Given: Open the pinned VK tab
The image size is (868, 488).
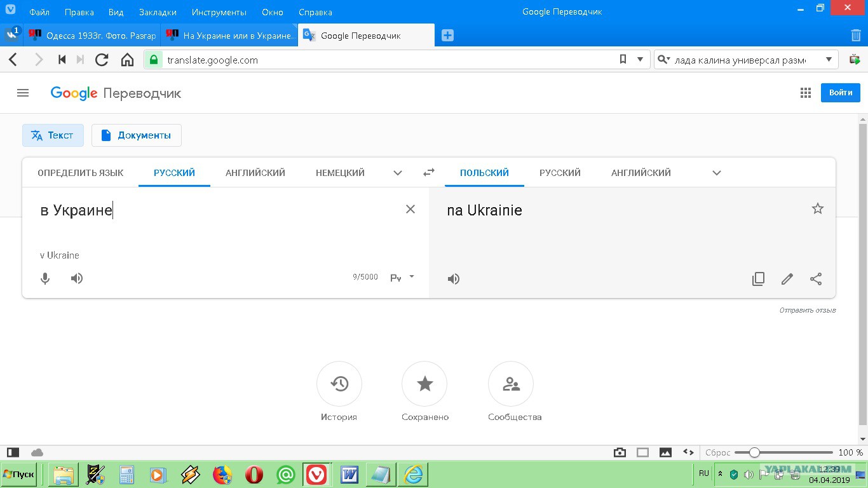Looking at the screenshot, I should click(x=11, y=36).
